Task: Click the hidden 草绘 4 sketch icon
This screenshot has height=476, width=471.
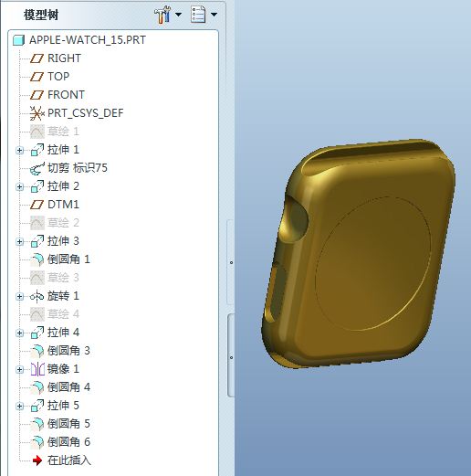Action: 37,314
